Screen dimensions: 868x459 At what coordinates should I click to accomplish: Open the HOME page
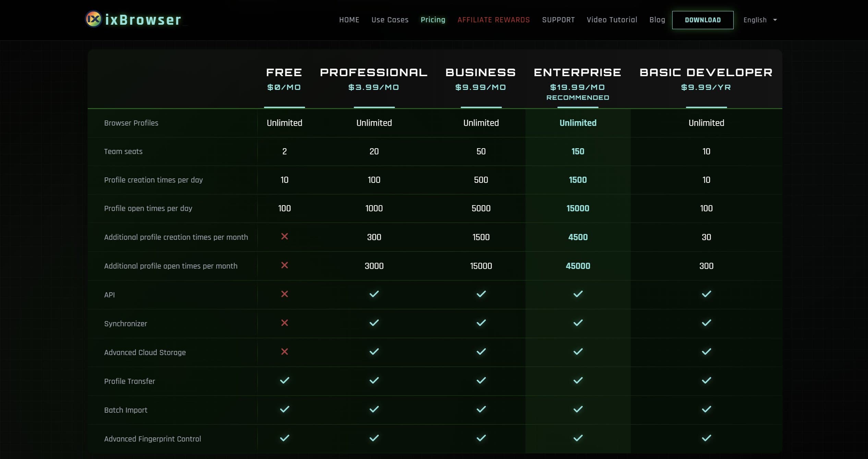349,20
